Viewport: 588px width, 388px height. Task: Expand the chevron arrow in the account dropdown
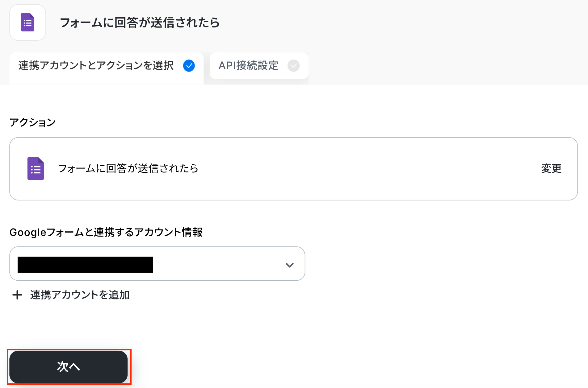tap(289, 265)
